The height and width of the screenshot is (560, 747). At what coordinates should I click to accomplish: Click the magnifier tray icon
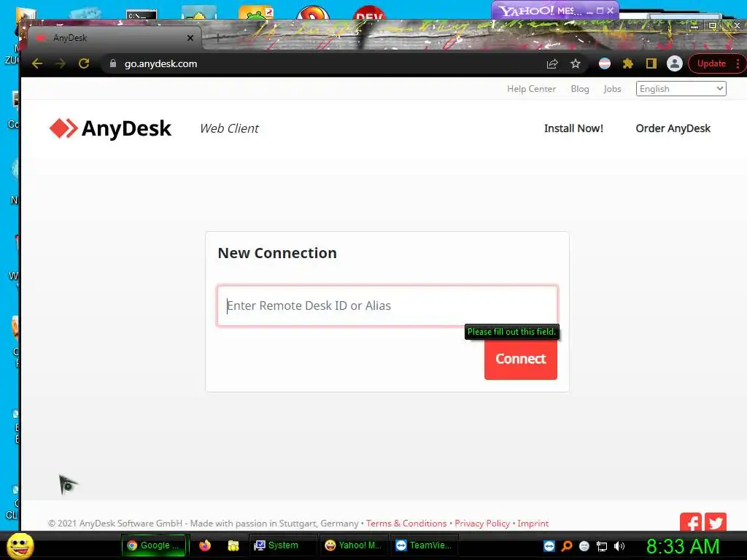point(567,546)
